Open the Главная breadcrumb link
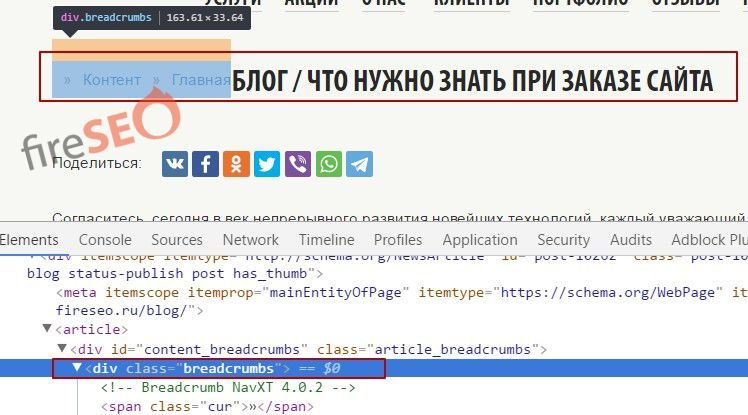Screen dimensions: 748x415 (201, 80)
